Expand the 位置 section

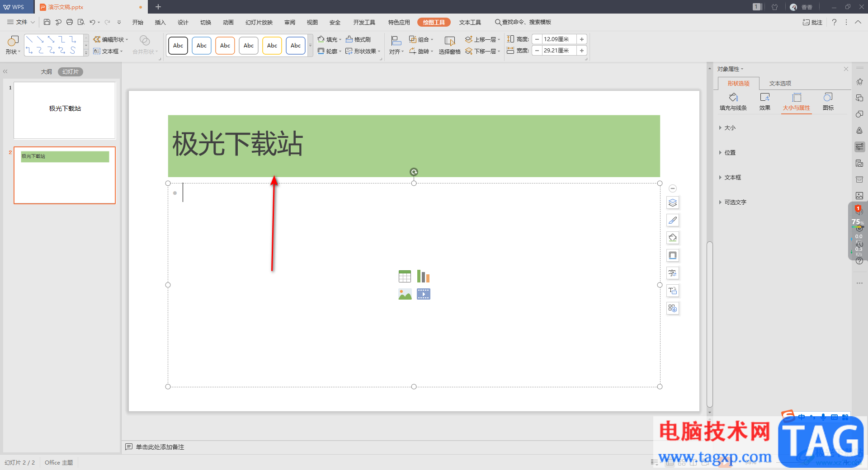click(727, 153)
